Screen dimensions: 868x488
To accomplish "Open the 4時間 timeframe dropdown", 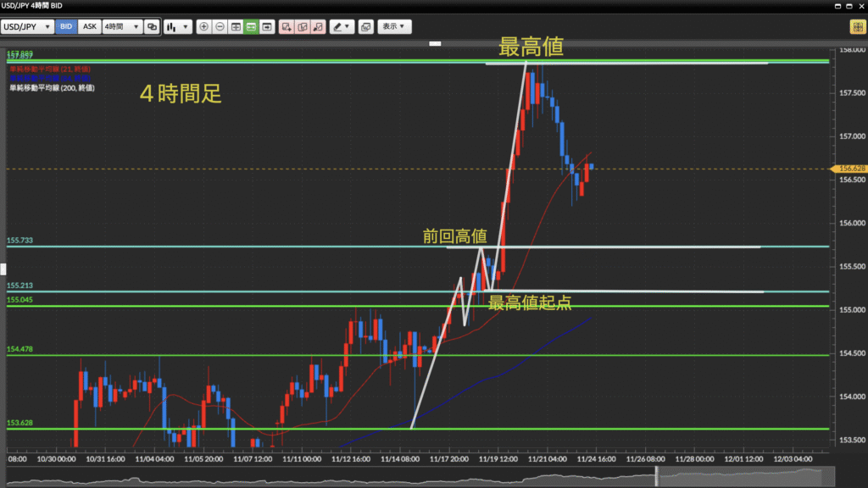I will [121, 27].
